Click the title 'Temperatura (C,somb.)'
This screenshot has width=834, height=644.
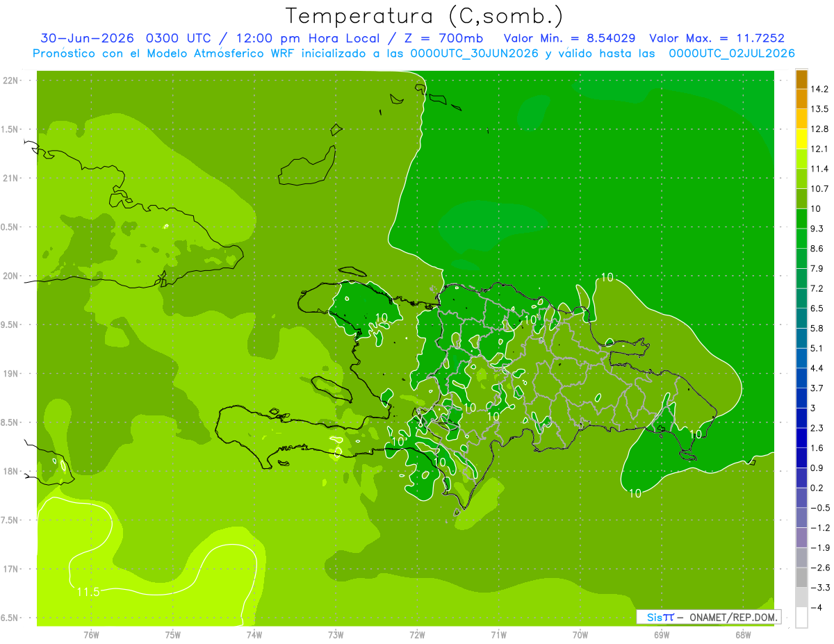tap(423, 16)
